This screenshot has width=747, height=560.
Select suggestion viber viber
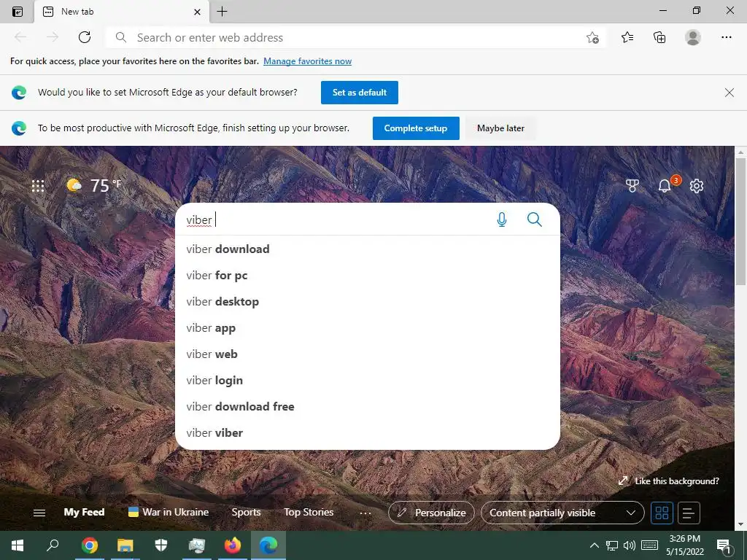pyautogui.click(x=368, y=432)
